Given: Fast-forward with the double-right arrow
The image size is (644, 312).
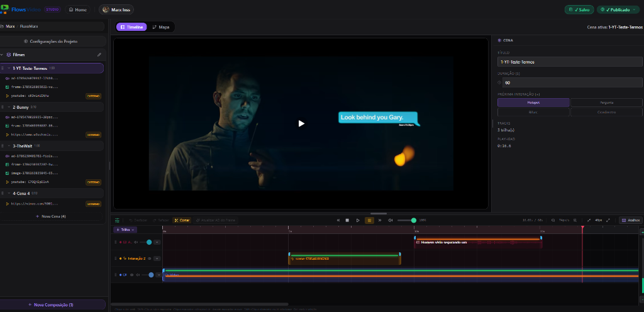Looking at the screenshot, I should pyautogui.click(x=380, y=220).
